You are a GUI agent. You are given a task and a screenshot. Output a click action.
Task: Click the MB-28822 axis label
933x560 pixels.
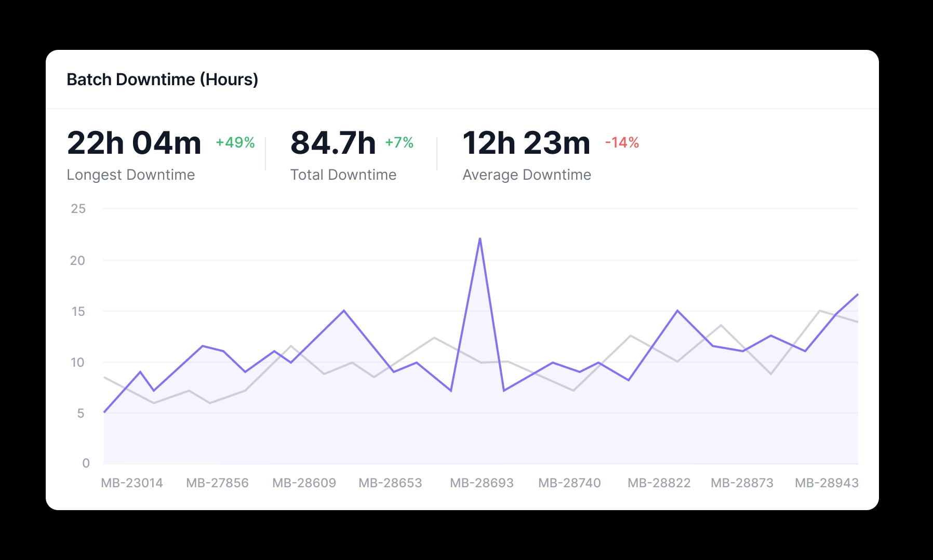coord(659,483)
